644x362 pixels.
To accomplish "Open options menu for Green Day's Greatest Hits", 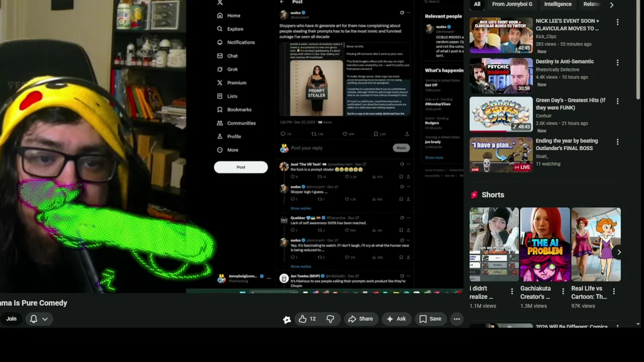I will (x=617, y=101).
